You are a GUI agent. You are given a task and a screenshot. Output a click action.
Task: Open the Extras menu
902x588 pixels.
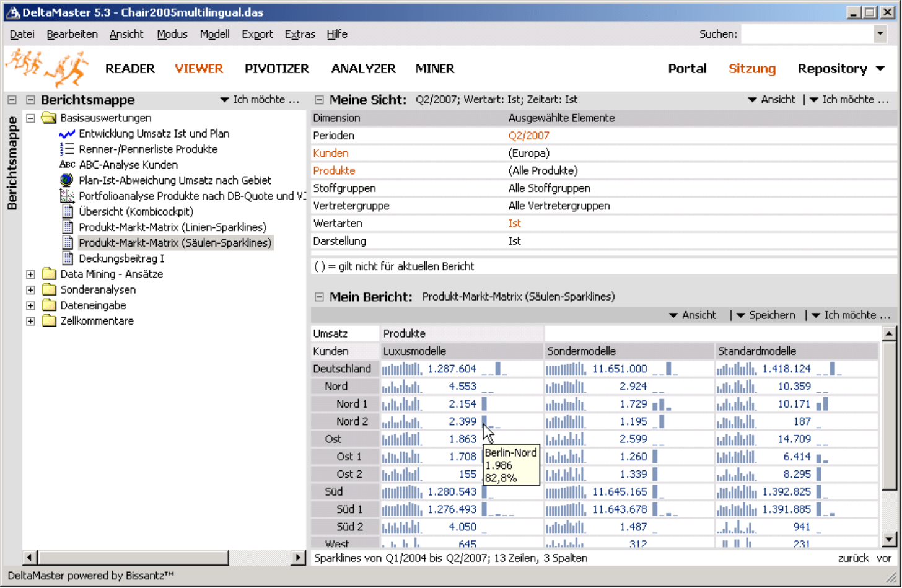[300, 34]
